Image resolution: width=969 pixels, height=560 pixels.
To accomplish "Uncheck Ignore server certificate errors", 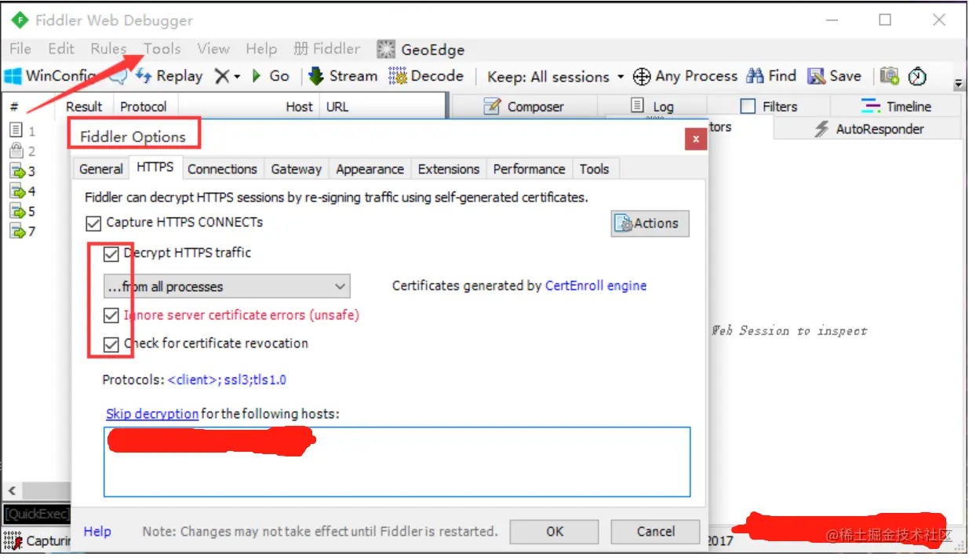I will 111,315.
